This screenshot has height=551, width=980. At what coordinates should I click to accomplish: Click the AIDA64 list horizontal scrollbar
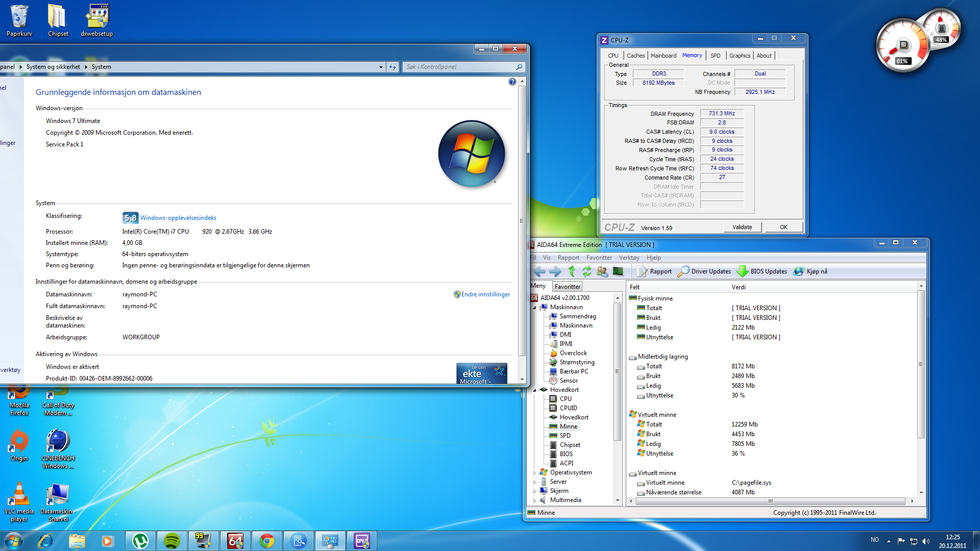pyautogui.click(x=771, y=501)
